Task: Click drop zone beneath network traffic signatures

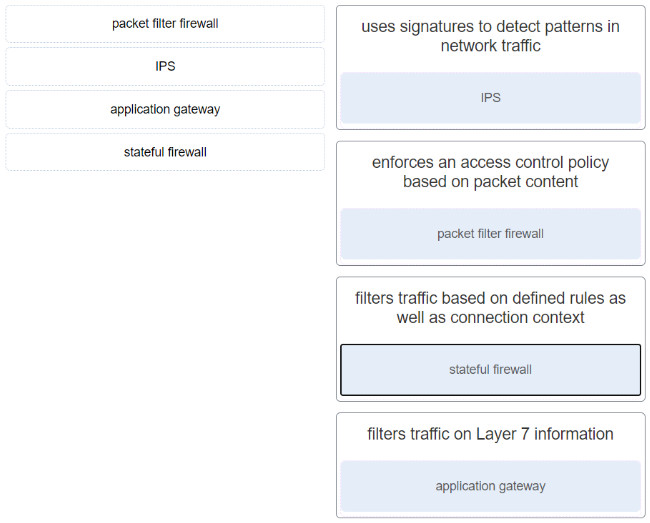Action: (490, 98)
